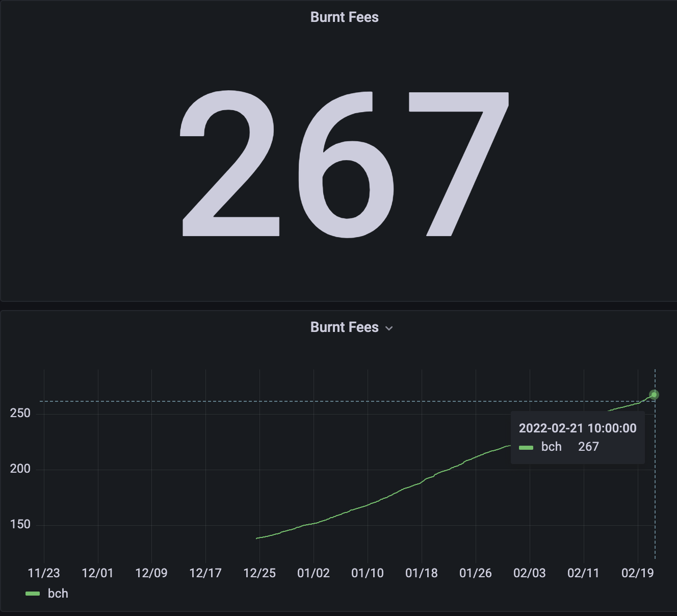Click the 250 y-axis label
Viewport: 677px width, 616px height.
20,414
